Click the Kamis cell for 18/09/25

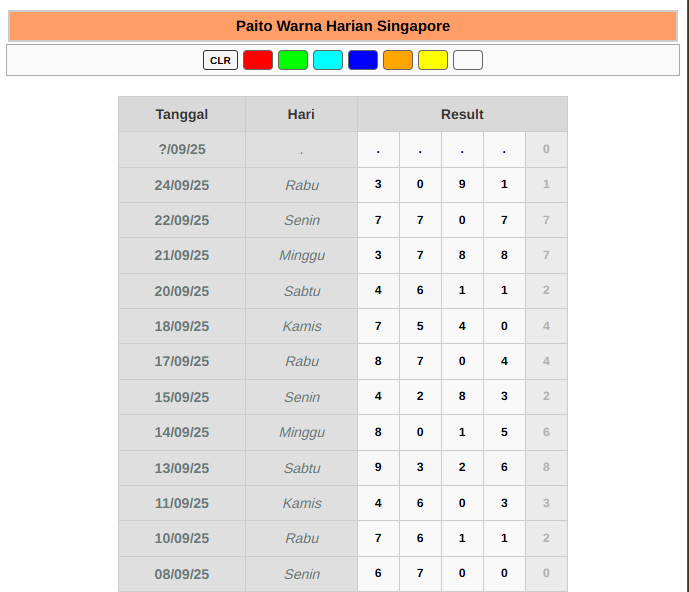coord(301,326)
